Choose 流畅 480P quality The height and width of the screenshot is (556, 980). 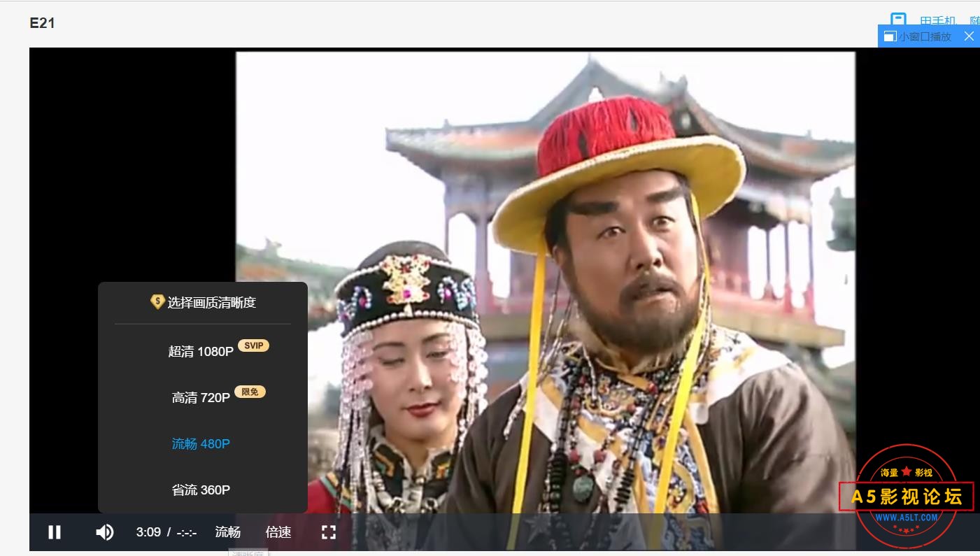point(201,444)
